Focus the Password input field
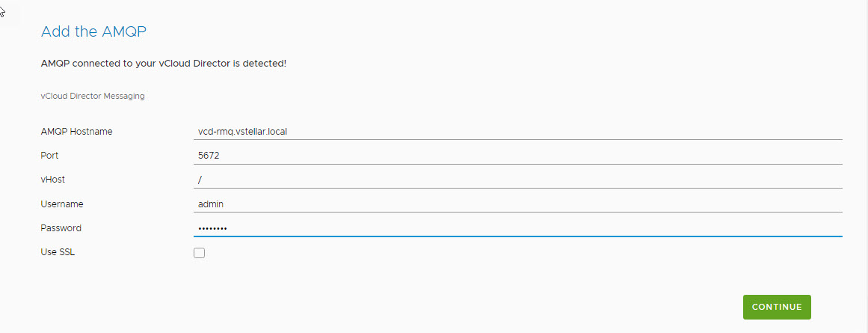The image size is (868, 333). coord(517,228)
